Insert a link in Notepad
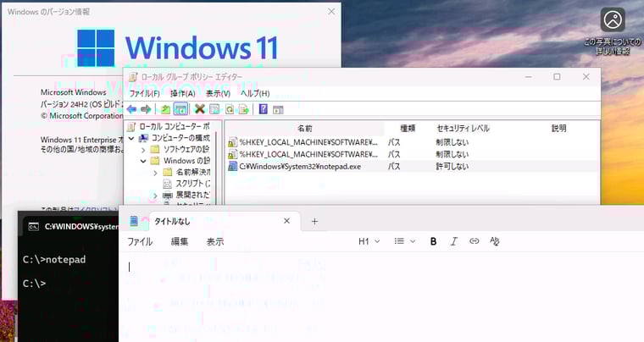The height and width of the screenshot is (342, 644). pos(474,241)
